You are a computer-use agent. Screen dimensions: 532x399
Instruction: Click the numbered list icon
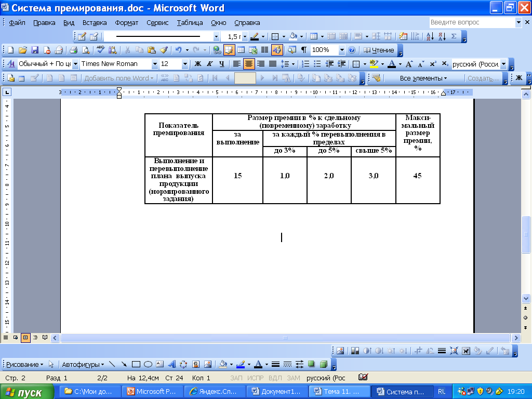[305, 64]
